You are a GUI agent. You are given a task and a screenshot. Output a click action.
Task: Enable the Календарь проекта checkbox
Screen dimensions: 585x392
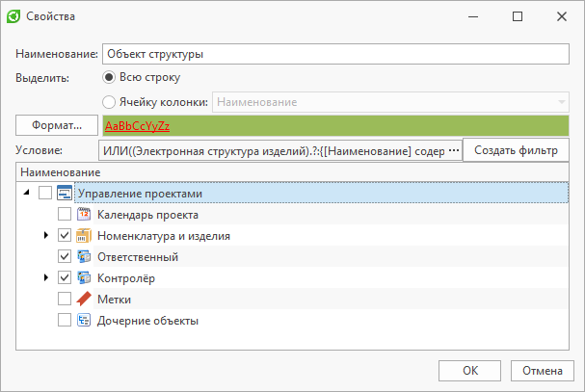tap(65, 215)
